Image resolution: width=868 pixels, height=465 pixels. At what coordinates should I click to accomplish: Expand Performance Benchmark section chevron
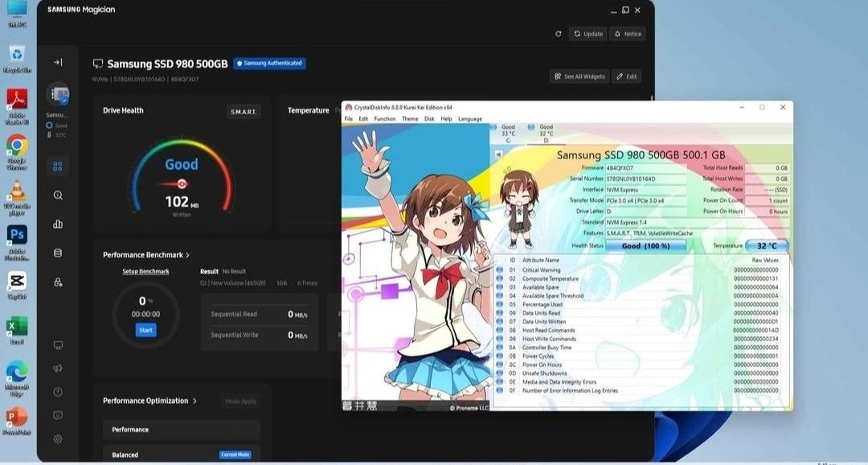click(x=187, y=255)
